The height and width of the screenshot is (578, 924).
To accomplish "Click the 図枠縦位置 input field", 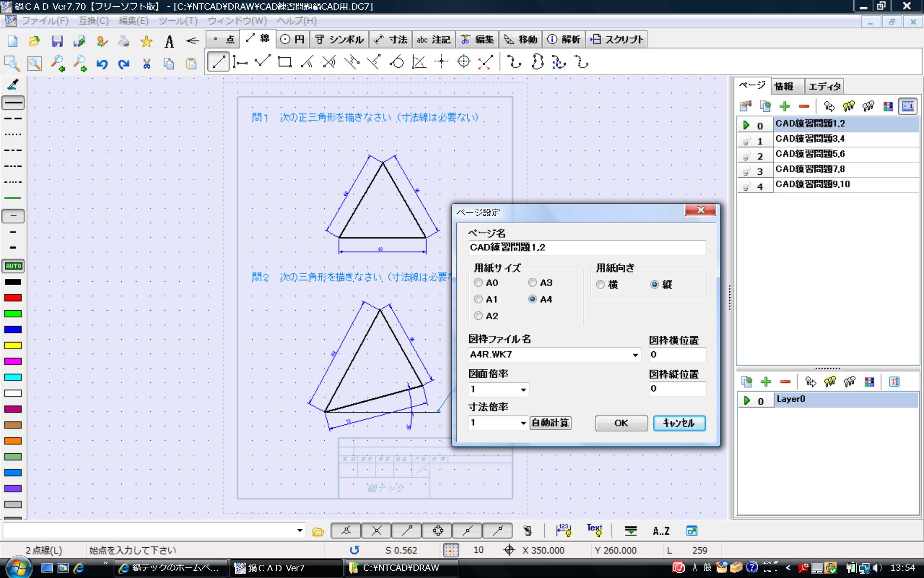I will point(677,389).
